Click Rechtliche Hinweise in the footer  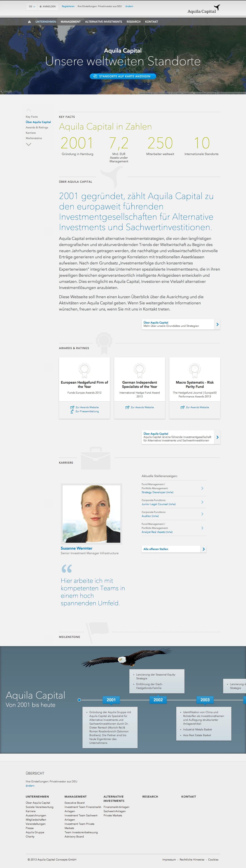192,859
